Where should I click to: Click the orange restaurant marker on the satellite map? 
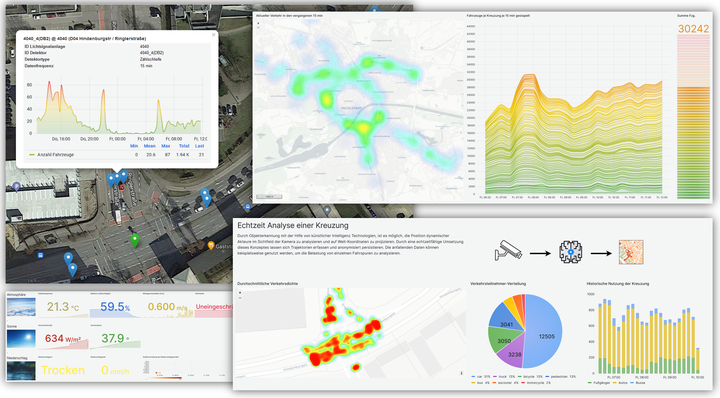[x=211, y=245]
